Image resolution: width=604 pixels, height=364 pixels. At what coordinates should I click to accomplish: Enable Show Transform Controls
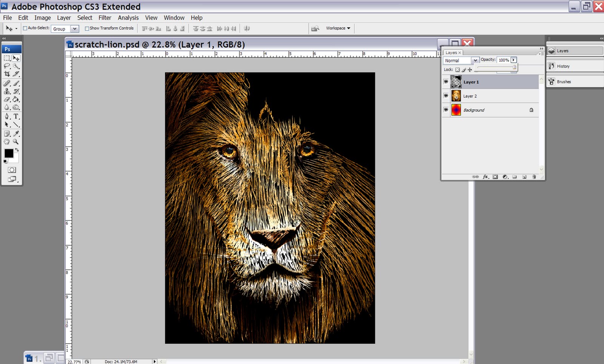click(87, 28)
